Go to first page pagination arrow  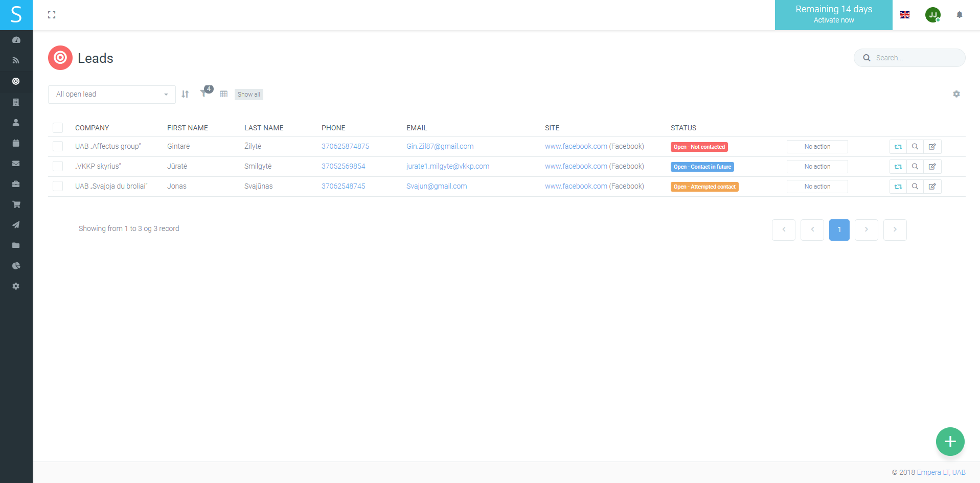(784, 230)
